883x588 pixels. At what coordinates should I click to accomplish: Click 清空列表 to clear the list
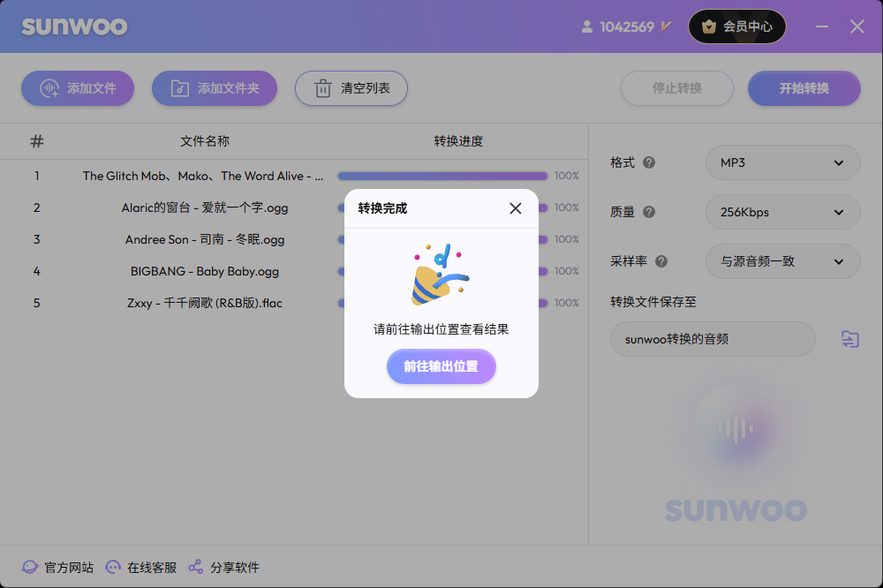(x=351, y=88)
